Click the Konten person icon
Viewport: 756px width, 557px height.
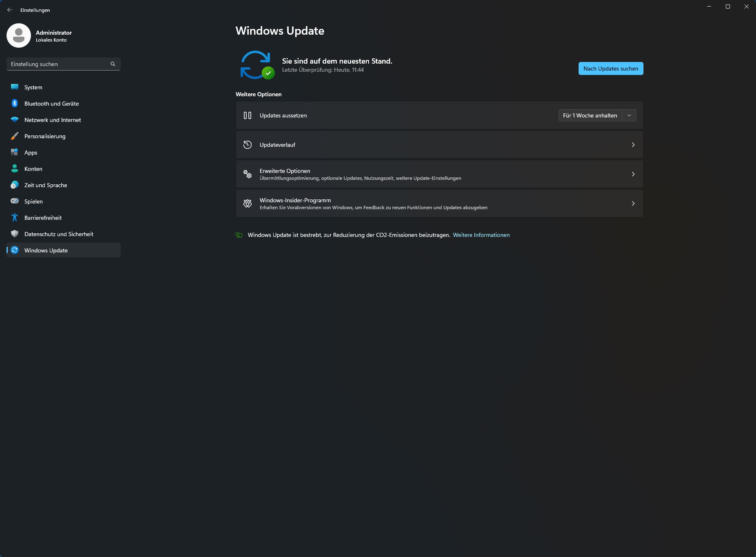coord(15,168)
